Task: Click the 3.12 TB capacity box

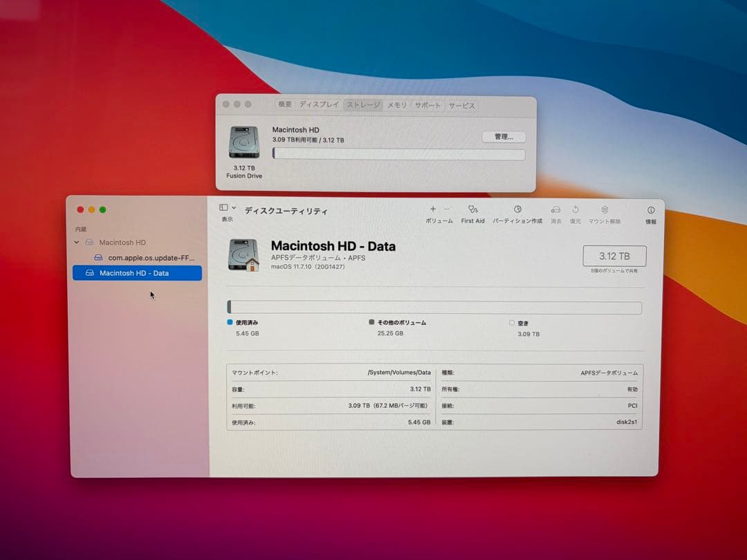Action: point(614,256)
